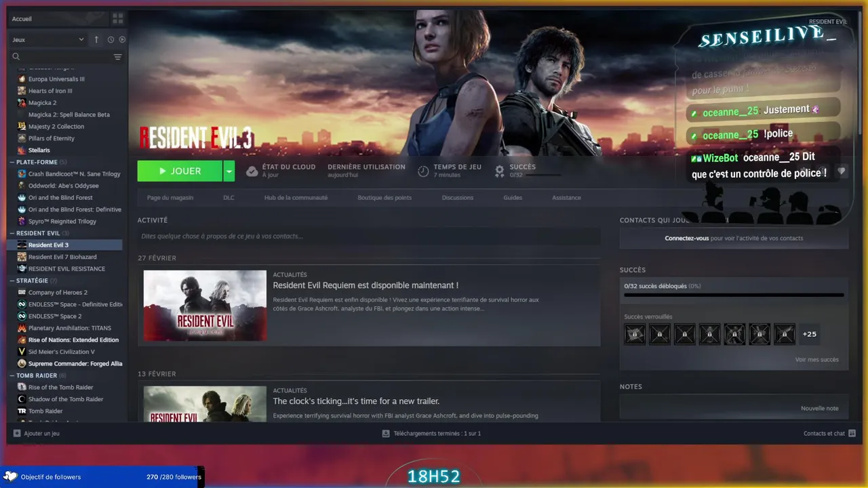Click the play time clock icon

(x=423, y=171)
